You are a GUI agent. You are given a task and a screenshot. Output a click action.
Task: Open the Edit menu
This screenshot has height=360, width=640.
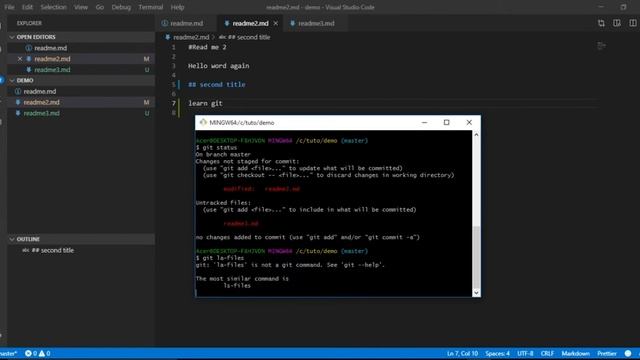pos(27,7)
